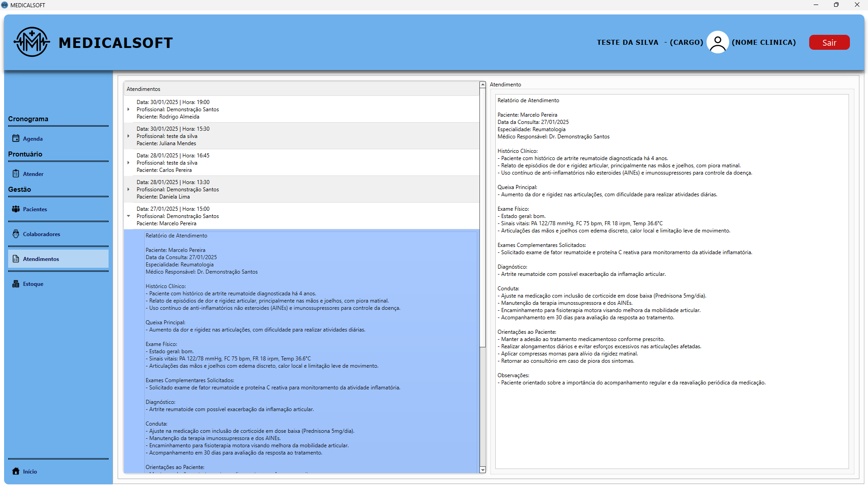
Task: Open the Atender menu entry
Action: pyautogui.click(x=58, y=174)
